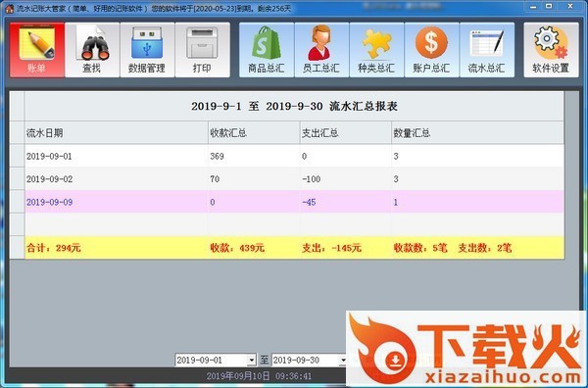Viewport: 588px width, 388px height.
Task: Open 账户总汇 dollar coin summary
Action: [431, 50]
